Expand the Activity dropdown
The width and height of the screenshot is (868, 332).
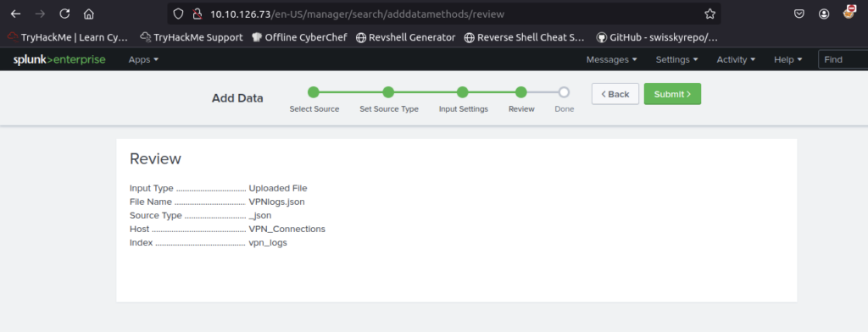coord(736,60)
